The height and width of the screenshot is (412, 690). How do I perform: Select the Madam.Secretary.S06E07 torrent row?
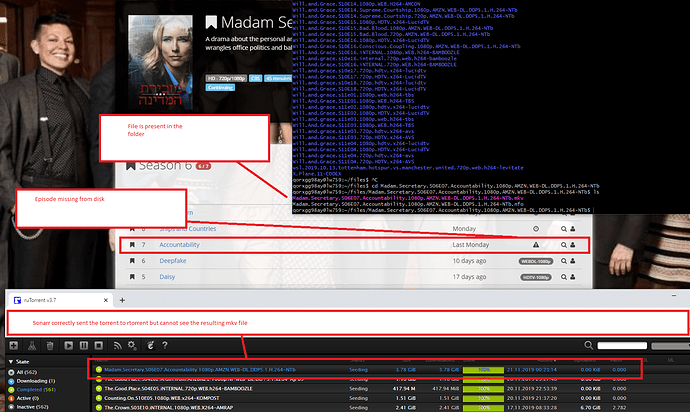tap(363, 370)
